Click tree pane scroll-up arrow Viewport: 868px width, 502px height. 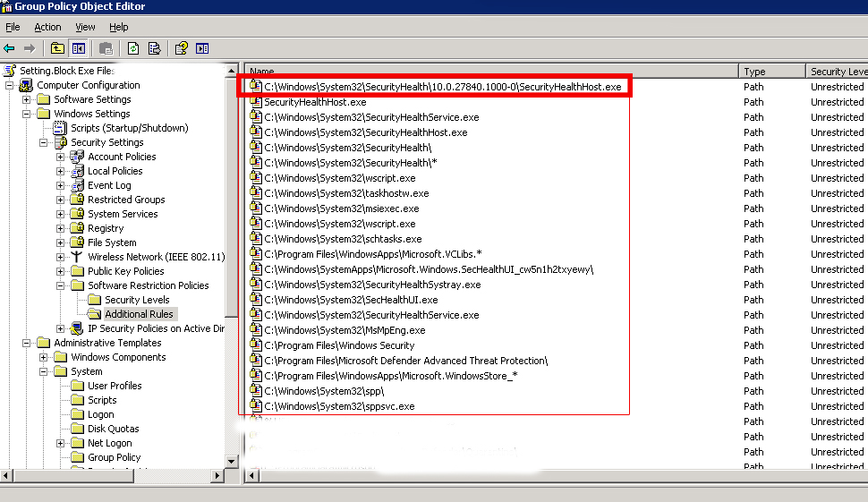pos(232,71)
